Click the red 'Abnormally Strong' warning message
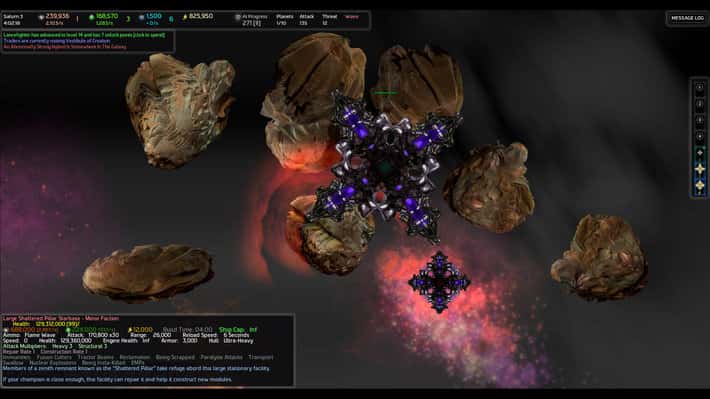This screenshot has width=710, height=399. 65,47
